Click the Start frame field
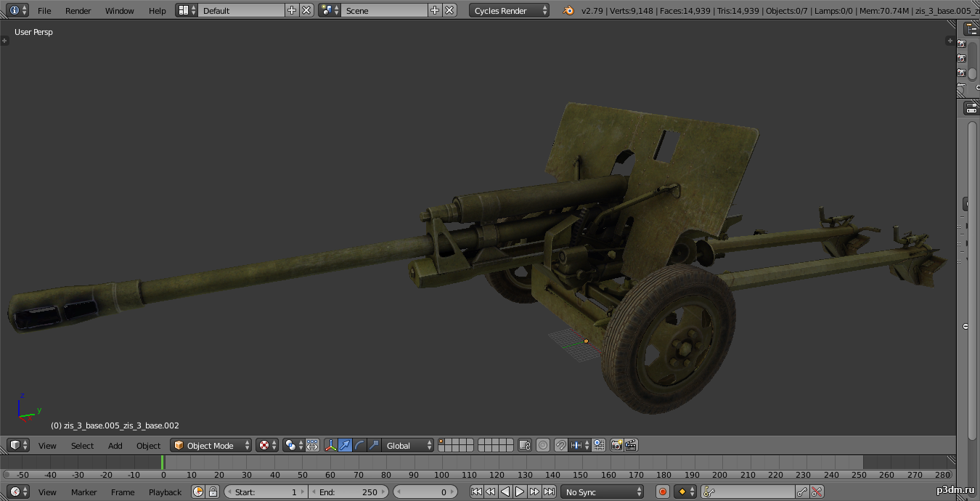980x501 pixels. coord(266,492)
